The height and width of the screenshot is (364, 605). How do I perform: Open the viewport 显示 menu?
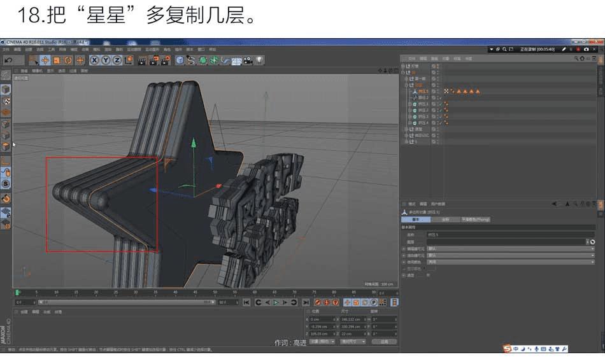point(50,71)
